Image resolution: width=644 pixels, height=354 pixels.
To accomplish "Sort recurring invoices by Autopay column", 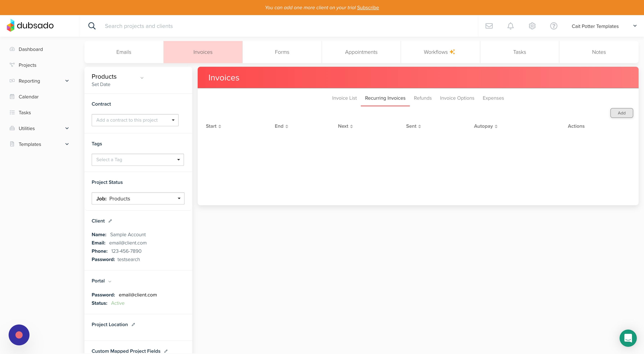I will [486, 126].
